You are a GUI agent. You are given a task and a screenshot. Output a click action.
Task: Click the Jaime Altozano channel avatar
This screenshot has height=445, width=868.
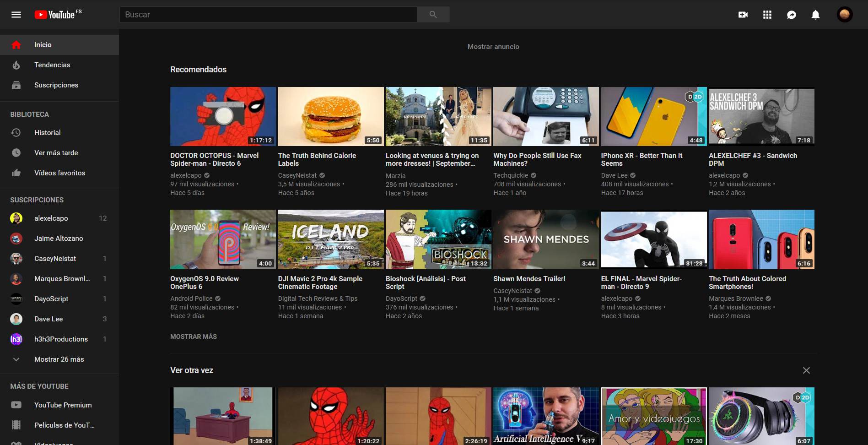(16, 239)
